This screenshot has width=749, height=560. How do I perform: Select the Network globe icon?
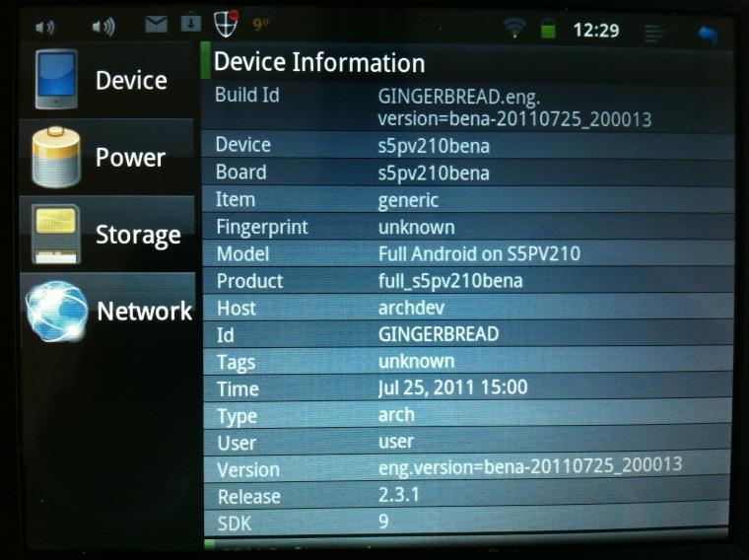pos(57,312)
